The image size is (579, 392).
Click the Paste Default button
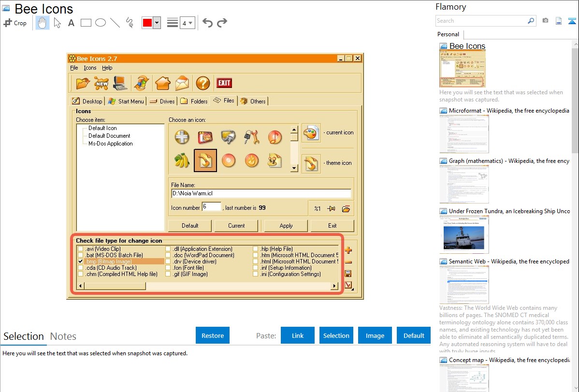pyautogui.click(x=414, y=335)
